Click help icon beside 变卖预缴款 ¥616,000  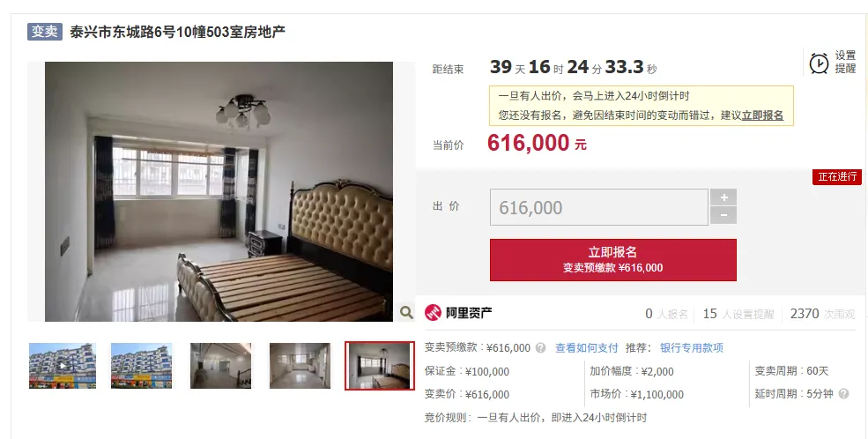point(540,348)
